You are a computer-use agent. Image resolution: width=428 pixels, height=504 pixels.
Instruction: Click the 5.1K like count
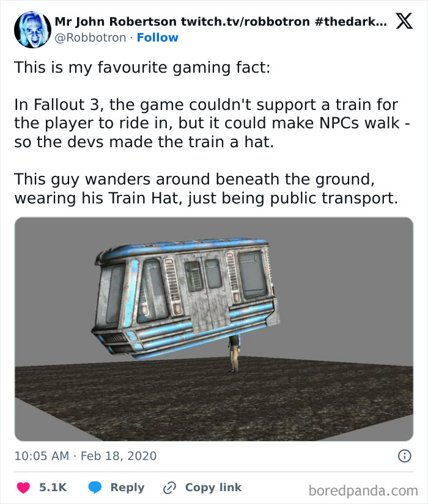click(53, 488)
